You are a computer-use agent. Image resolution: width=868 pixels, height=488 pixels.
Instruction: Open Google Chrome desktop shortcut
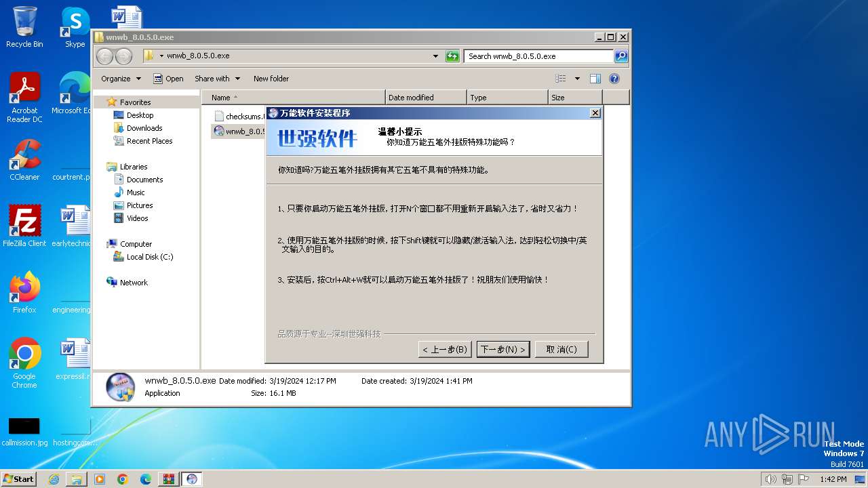[24, 363]
